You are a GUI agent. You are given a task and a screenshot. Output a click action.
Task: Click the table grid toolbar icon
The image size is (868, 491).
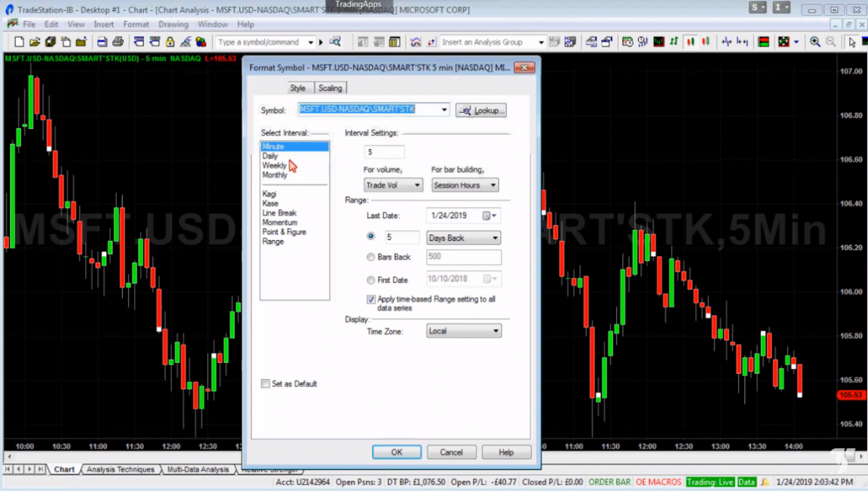point(394,42)
